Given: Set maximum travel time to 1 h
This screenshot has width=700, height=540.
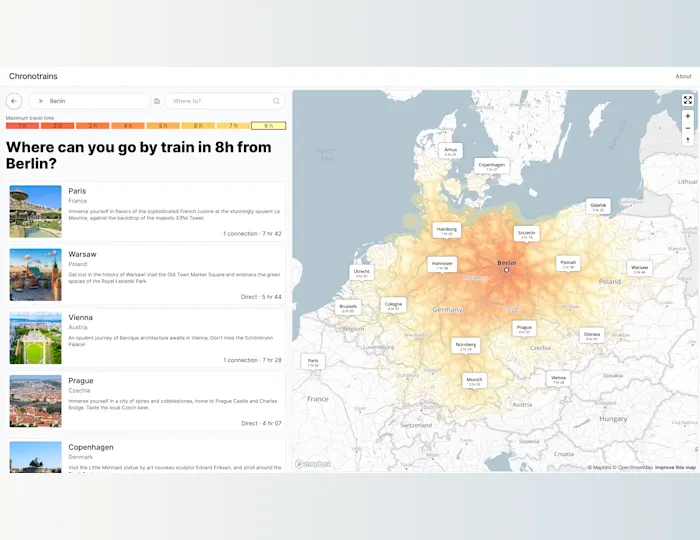Looking at the screenshot, I should pos(22,126).
